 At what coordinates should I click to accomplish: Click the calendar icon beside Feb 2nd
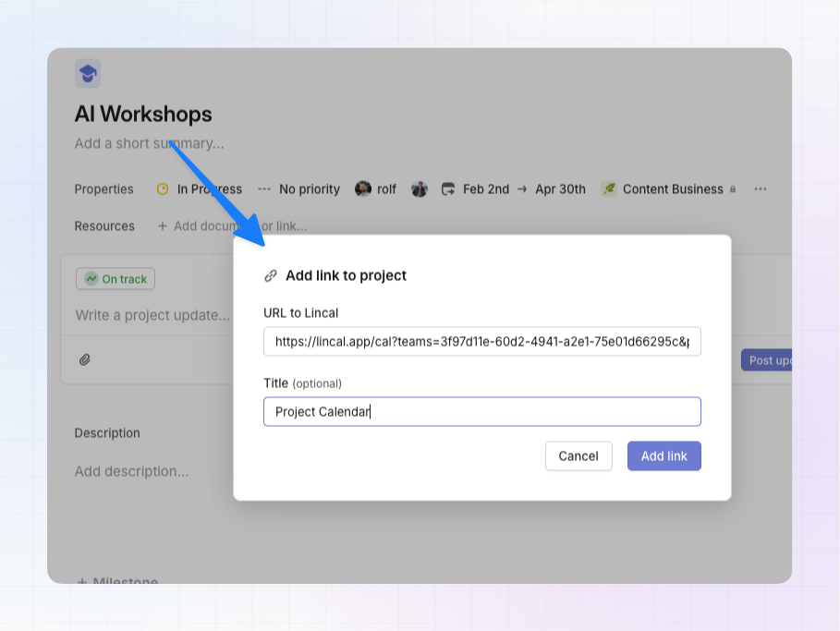pos(448,188)
